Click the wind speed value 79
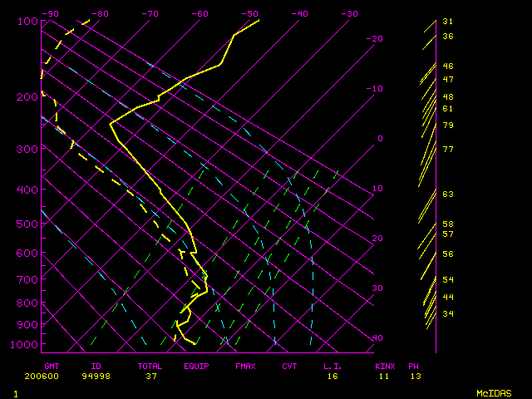This screenshot has width=532, height=399. point(447,126)
